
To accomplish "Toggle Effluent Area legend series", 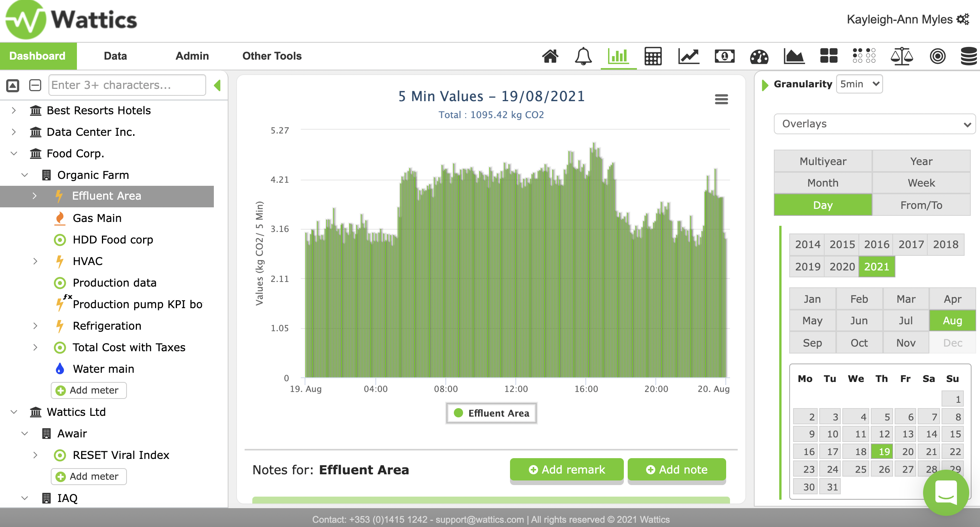I will 491,413.
